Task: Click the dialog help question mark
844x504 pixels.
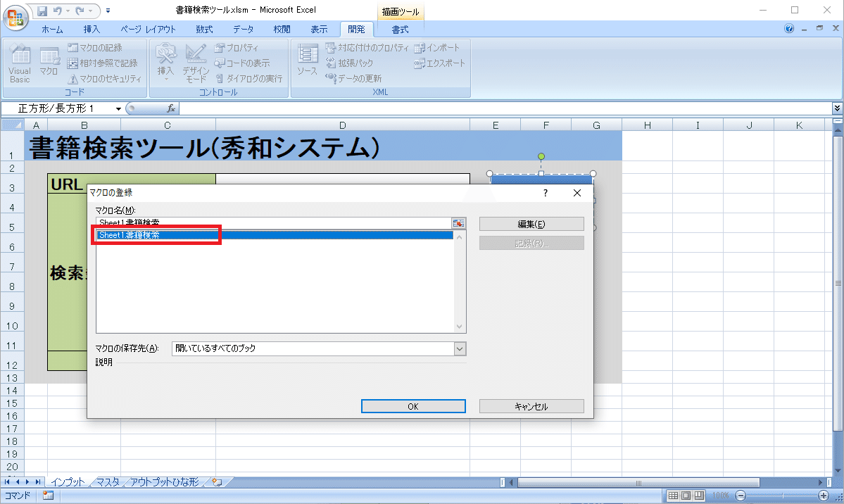Action: coord(546,193)
